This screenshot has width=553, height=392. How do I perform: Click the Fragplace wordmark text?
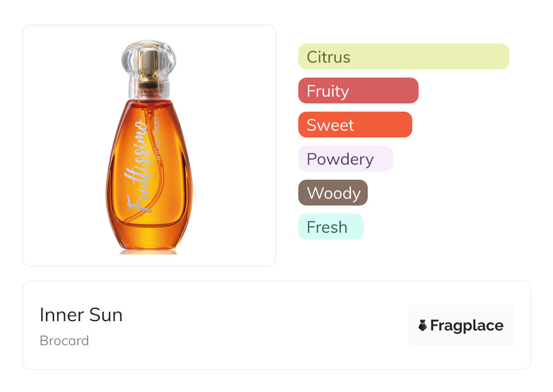tap(467, 325)
